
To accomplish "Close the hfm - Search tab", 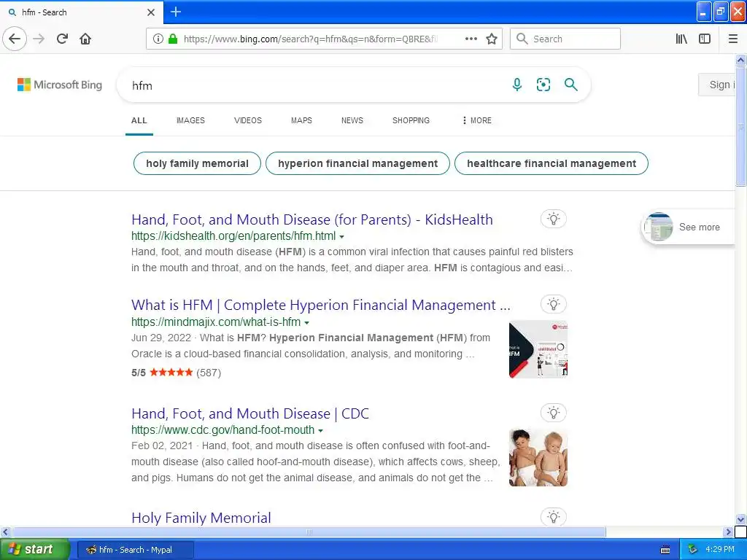I will pyautogui.click(x=151, y=12).
